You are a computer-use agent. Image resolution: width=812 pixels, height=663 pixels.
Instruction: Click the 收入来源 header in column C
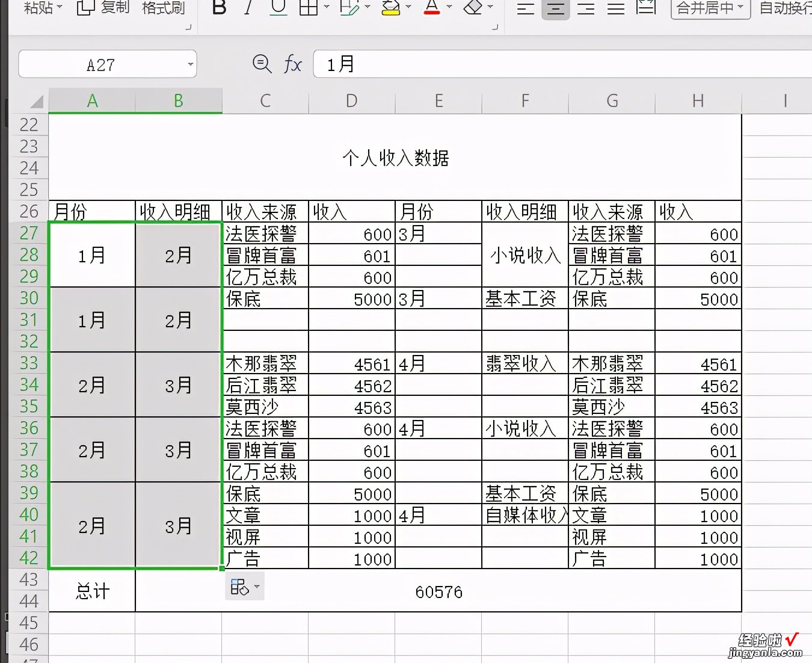[x=265, y=212]
